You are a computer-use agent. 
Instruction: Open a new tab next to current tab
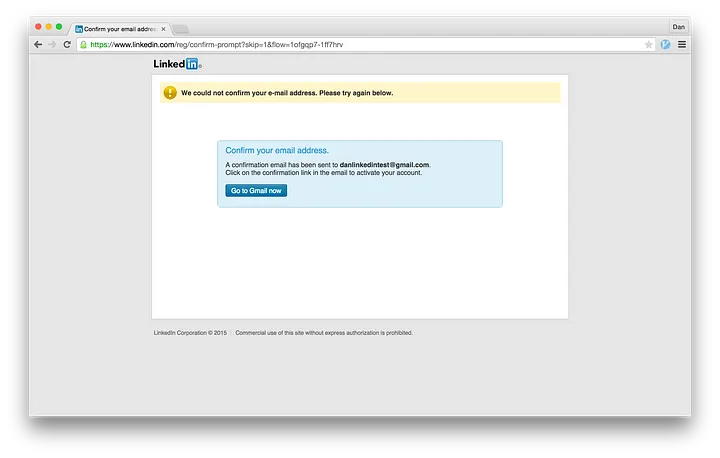[x=181, y=29]
